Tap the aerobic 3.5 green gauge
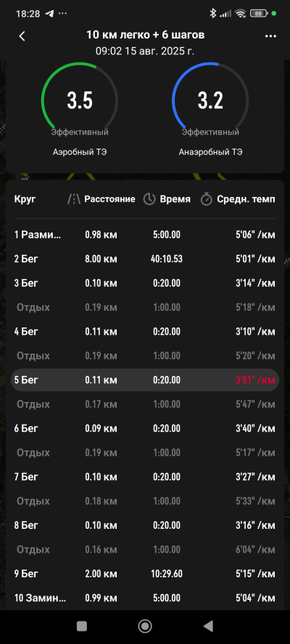 (80, 101)
